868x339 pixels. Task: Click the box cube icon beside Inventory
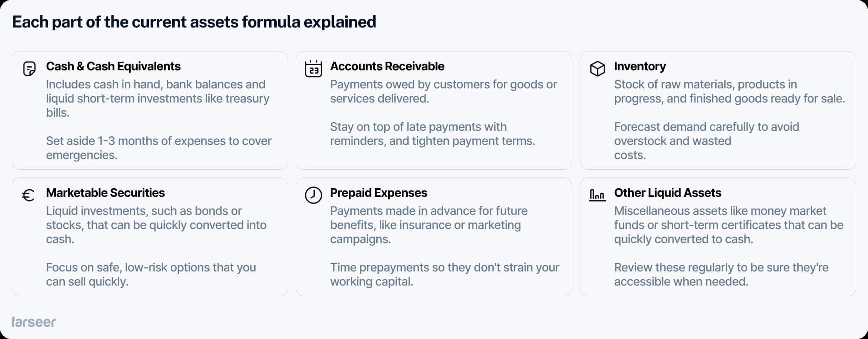(597, 69)
